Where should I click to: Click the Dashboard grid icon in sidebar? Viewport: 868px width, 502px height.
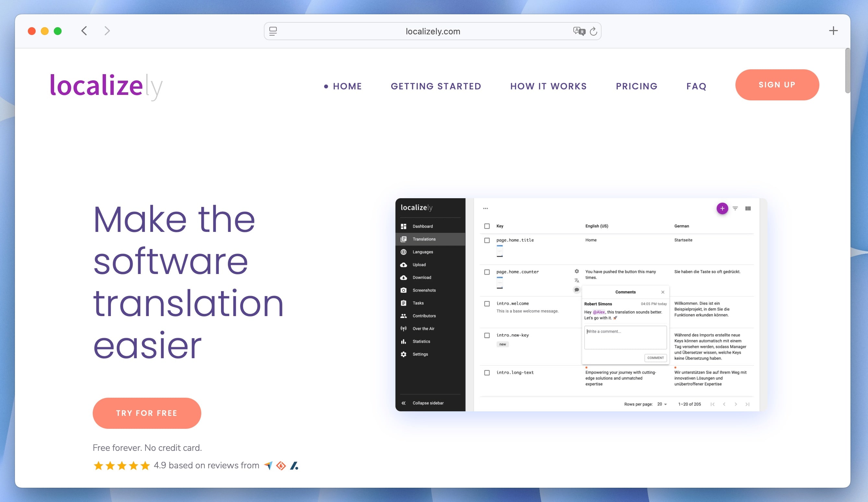[x=403, y=226]
